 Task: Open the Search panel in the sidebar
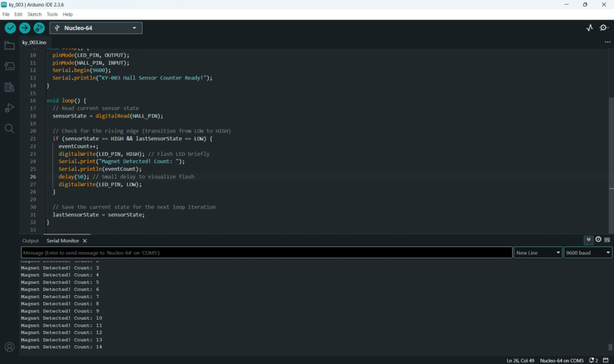pyautogui.click(x=10, y=128)
